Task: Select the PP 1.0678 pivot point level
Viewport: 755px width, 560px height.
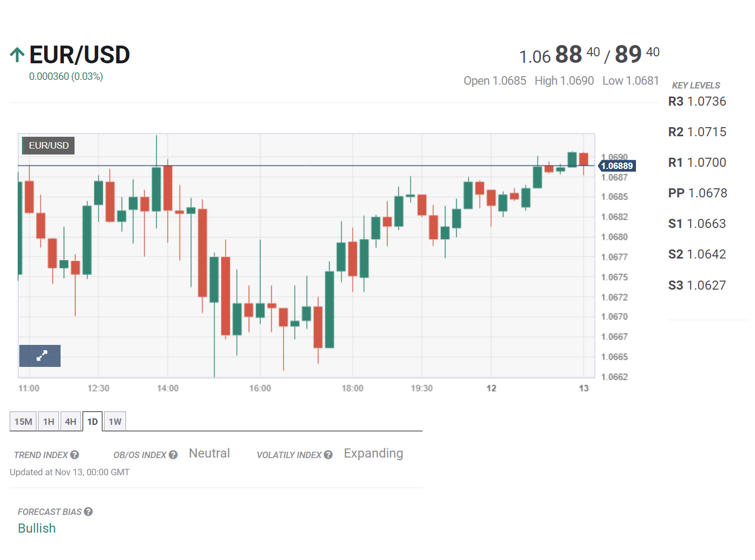Action: 698,193
